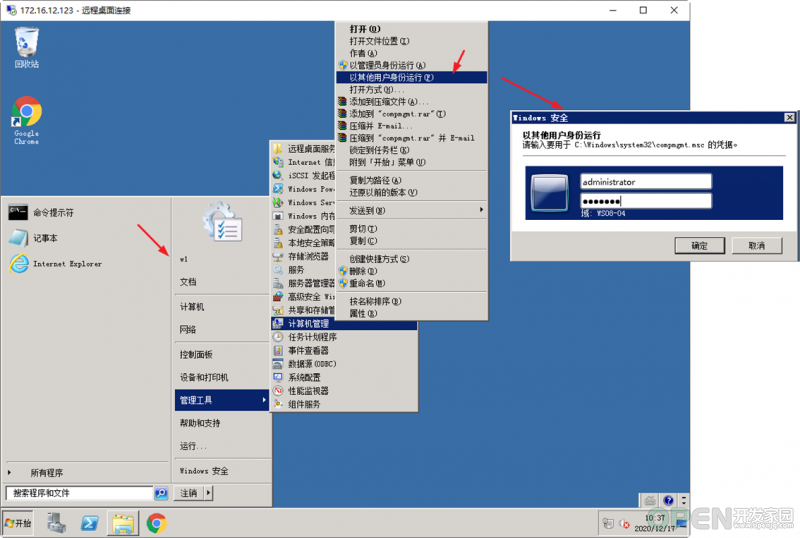Select 重命名 in the context menu
Image resolution: width=800 pixels, height=538 pixels.
(x=411, y=283)
